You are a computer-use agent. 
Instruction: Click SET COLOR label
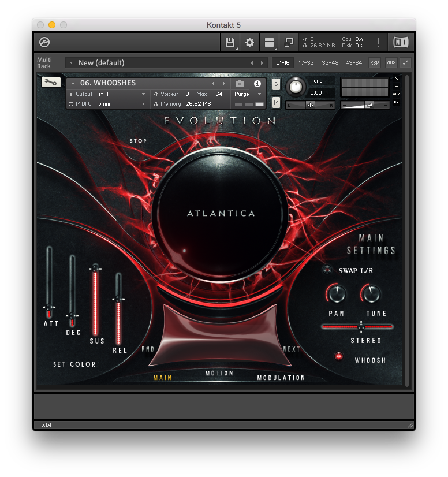(x=74, y=364)
